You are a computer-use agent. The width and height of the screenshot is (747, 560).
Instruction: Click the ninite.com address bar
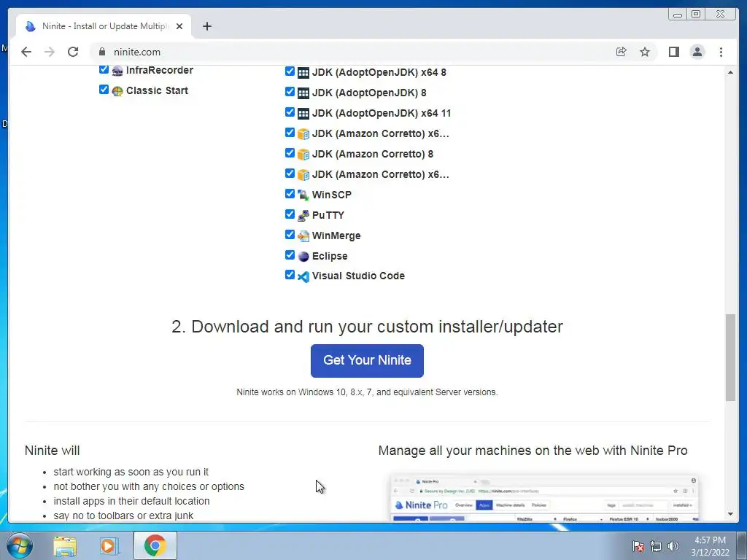[352, 52]
